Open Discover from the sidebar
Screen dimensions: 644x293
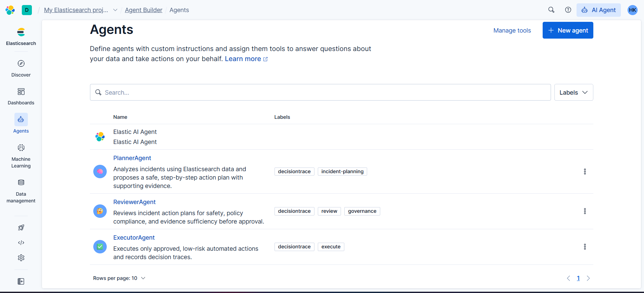[21, 68]
